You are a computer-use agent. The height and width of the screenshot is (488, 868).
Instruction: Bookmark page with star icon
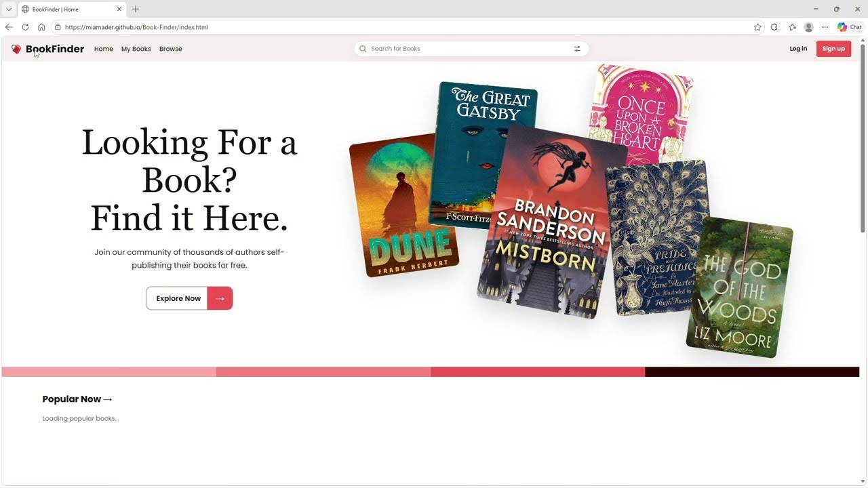pyautogui.click(x=757, y=27)
